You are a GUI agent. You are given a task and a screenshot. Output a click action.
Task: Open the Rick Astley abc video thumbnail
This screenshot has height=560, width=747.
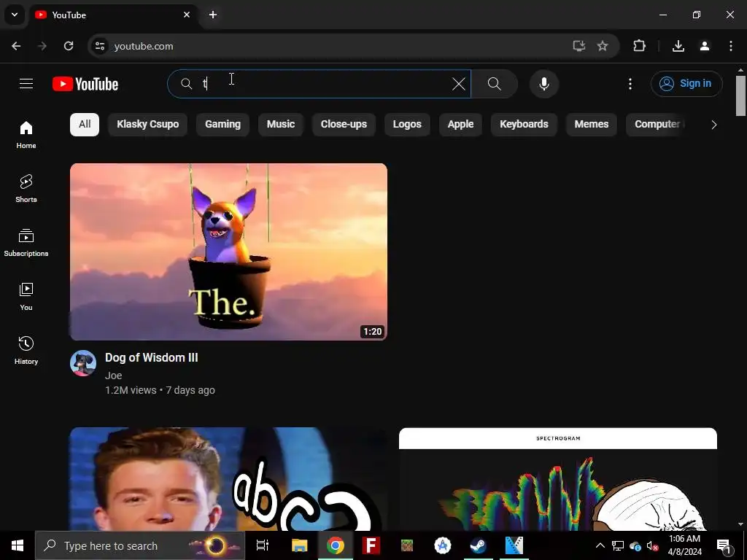tap(228, 478)
